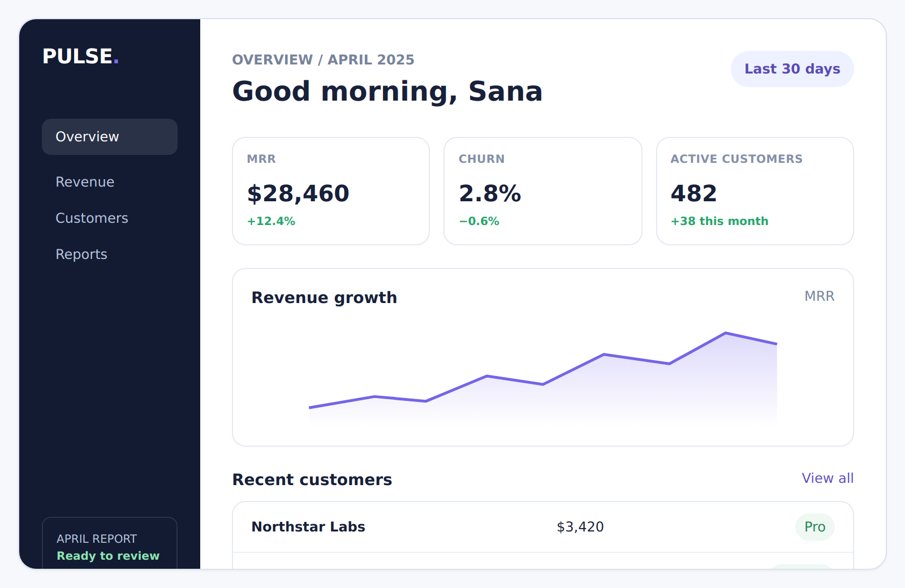905x588 pixels.
Task: Select the Active Customers card
Action: [x=755, y=191]
